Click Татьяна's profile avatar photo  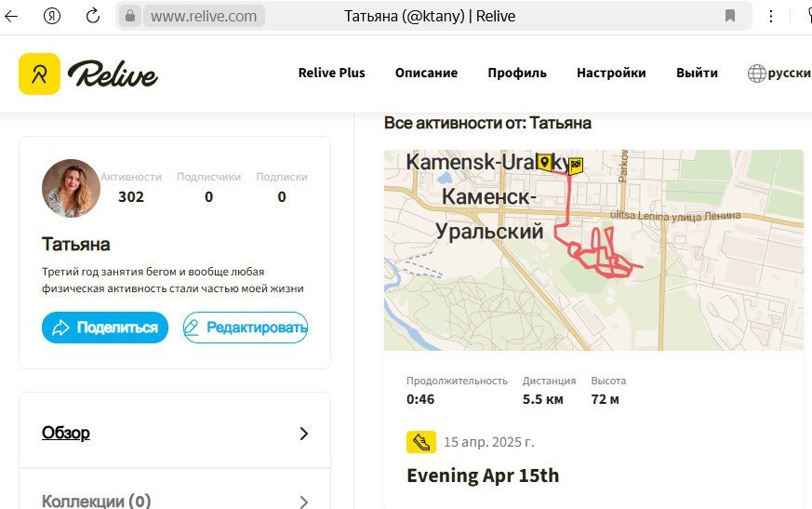coord(71,188)
